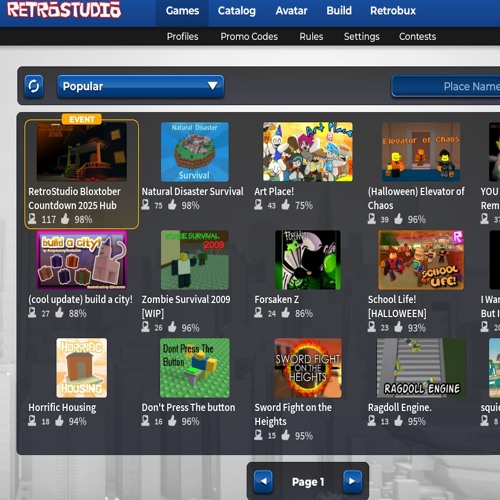Click the RetroStudio logo
The height and width of the screenshot is (500, 500).
click(x=64, y=9)
